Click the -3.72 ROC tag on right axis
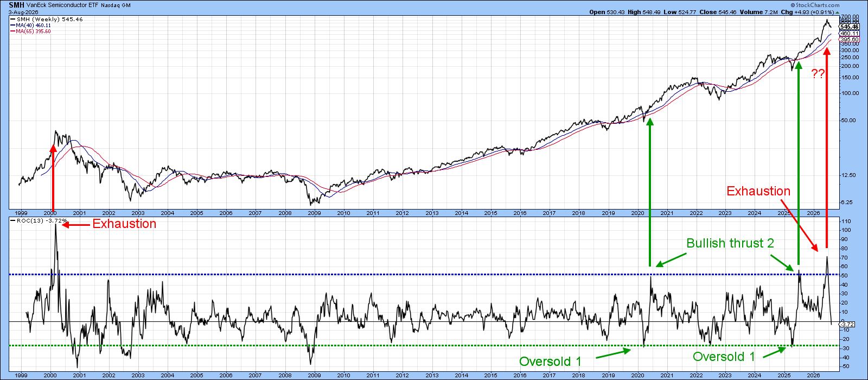 point(847,324)
